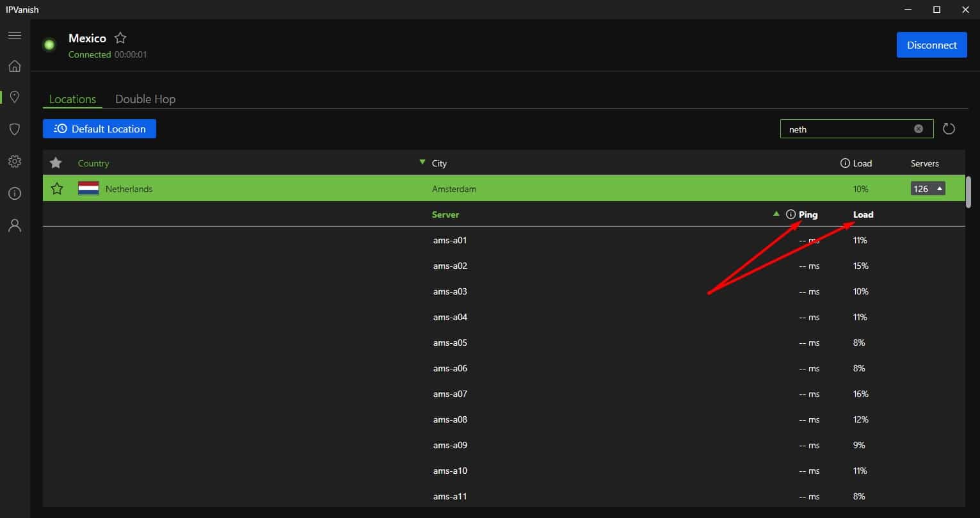Click the 12% load value for ams-a08
The width and height of the screenshot is (980, 518).
pos(860,419)
